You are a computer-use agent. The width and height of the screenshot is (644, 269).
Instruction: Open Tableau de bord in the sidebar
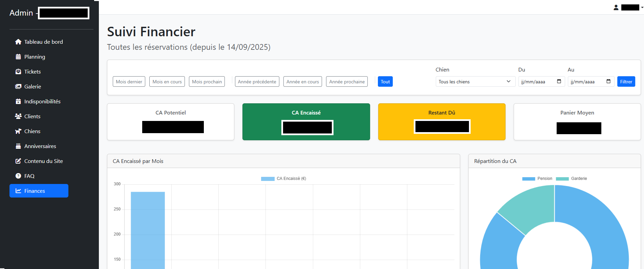coord(39,42)
